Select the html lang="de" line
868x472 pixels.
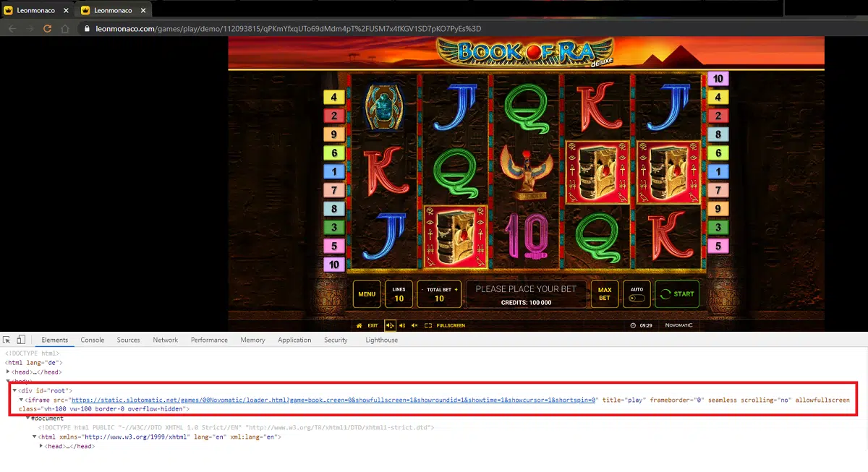tap(34, 362)
